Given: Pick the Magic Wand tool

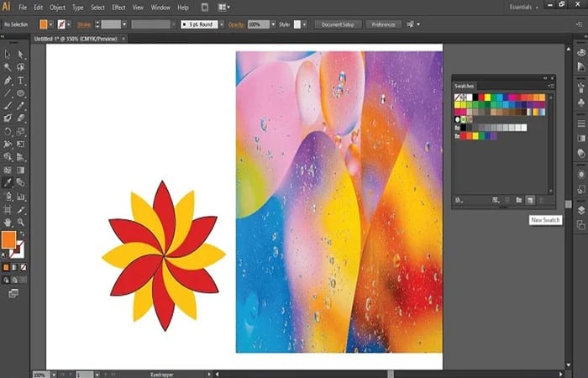Looking at the screenshot, I should [8, 66].
